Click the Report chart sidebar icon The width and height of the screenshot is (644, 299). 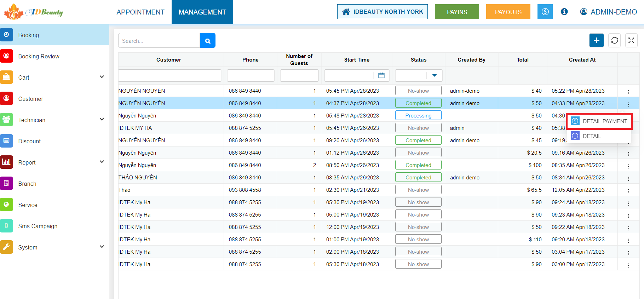coord(6,162)
